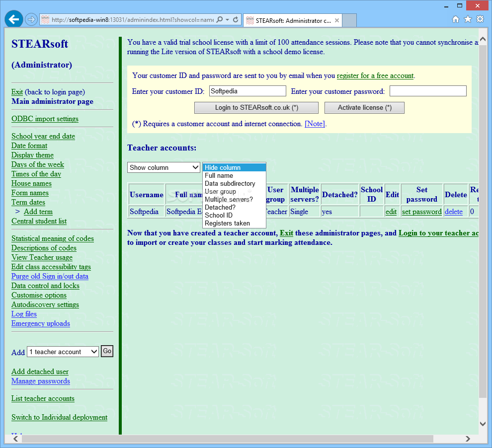Click the Go button next to Add
The image size is (492, 448).
[107, 351]
